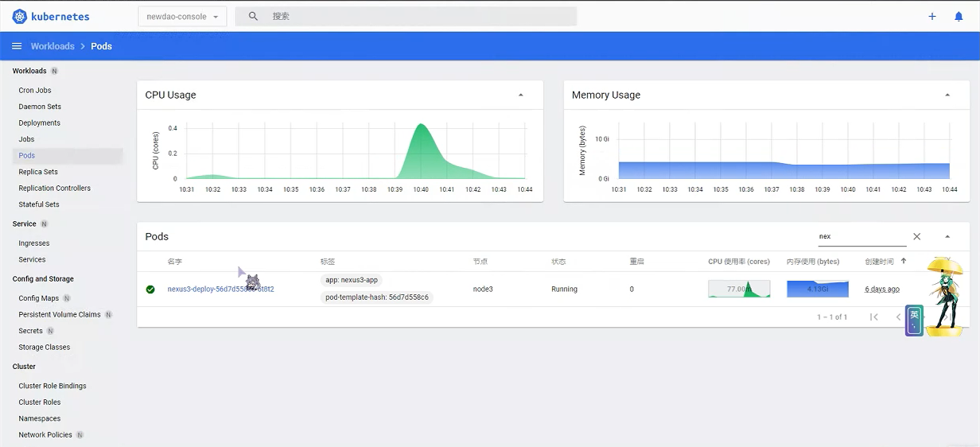The height and width of the screenshot is (447, 980).
Task: Collapse the CPU Usage card
Action: [521, 95]
